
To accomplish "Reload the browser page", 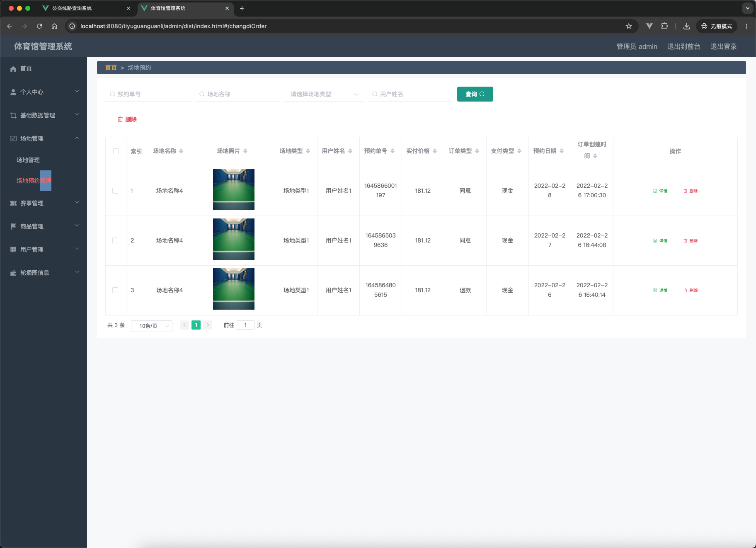I will pyautogui.click(x=39, y=26).
